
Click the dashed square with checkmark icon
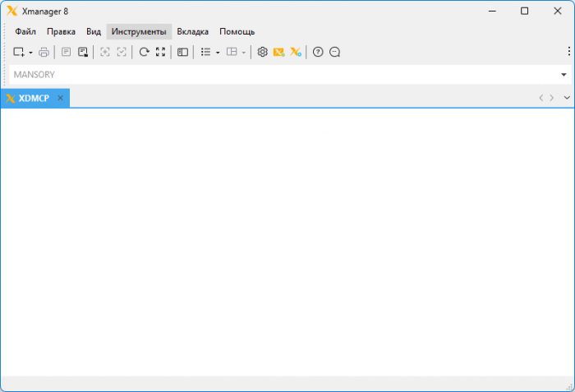tap(122, 52)
